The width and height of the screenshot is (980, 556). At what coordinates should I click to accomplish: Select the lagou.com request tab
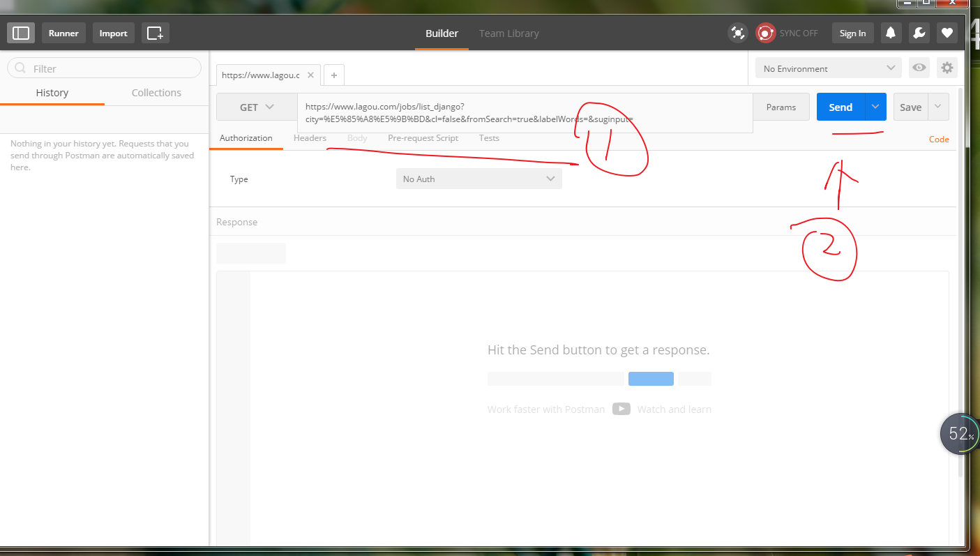[x=261, y=75]
